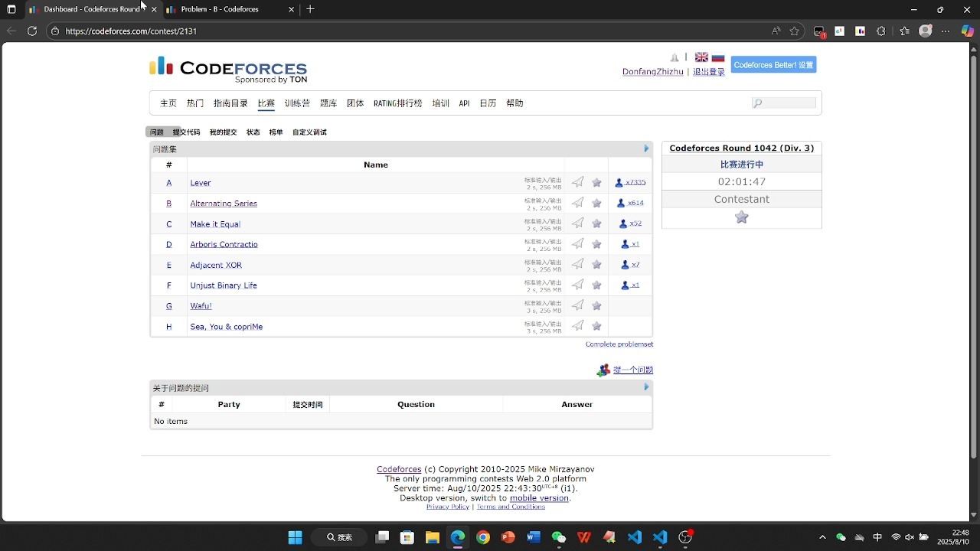The image size is (980, 551).
Task: Submit Arboris Contractio using its plane icon
Action: [578, 244]
